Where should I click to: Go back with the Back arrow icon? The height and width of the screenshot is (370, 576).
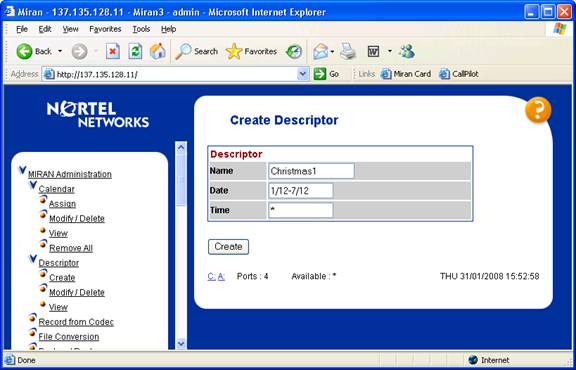point(24,51)
